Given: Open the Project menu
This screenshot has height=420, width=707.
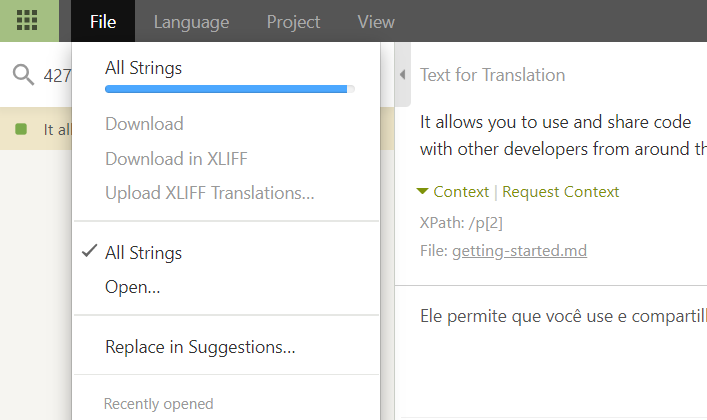Looking at the screenshot, I should 293,21.
